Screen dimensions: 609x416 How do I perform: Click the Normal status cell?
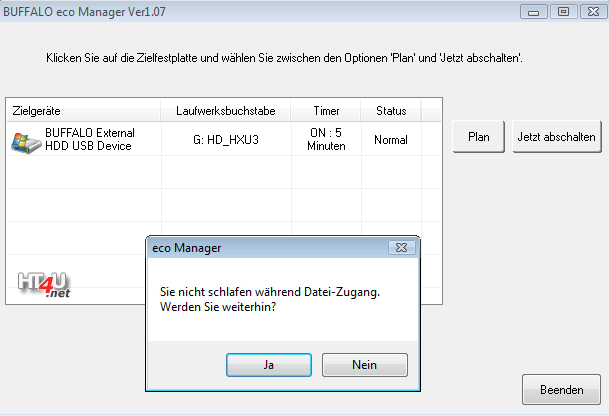(391, 139)
